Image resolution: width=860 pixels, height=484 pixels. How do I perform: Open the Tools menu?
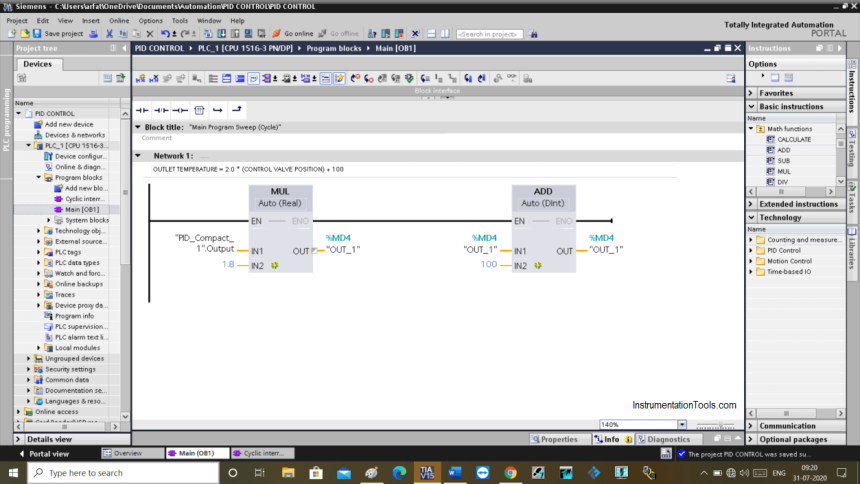tap(180, 20)
